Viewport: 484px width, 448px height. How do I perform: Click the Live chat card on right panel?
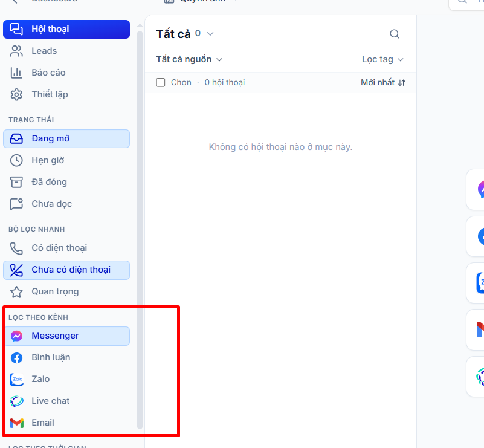click(x=476, y=377)
